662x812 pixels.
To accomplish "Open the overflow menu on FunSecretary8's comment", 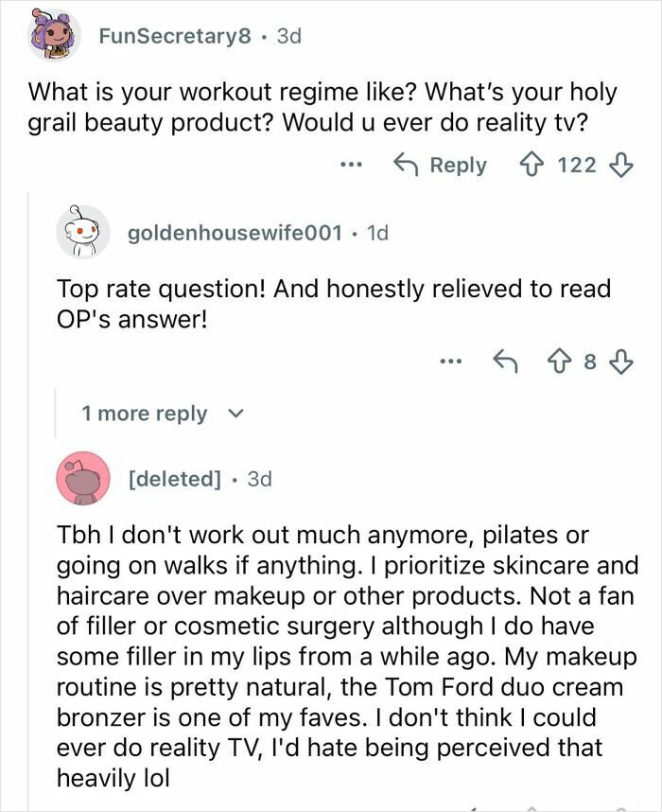I will pos(352,165).
